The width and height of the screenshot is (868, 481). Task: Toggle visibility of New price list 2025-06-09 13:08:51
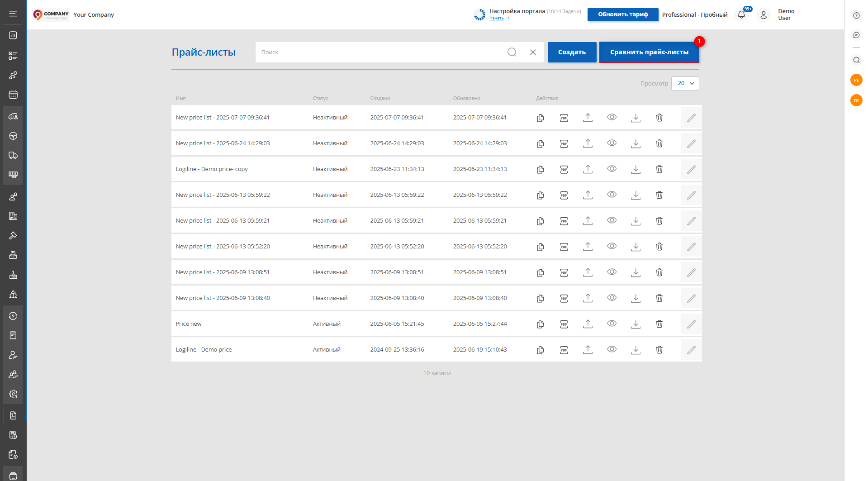coord(612,272)
